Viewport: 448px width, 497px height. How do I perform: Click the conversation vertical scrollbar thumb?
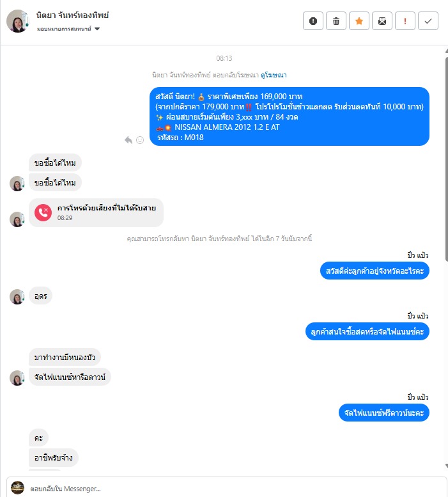pyautogui.click(x=447, y=159)
